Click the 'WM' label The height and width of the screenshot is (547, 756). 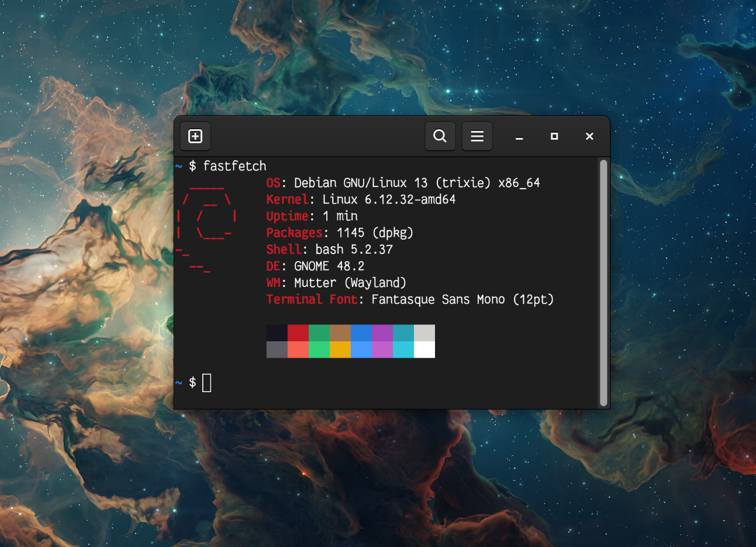point(273,283)
